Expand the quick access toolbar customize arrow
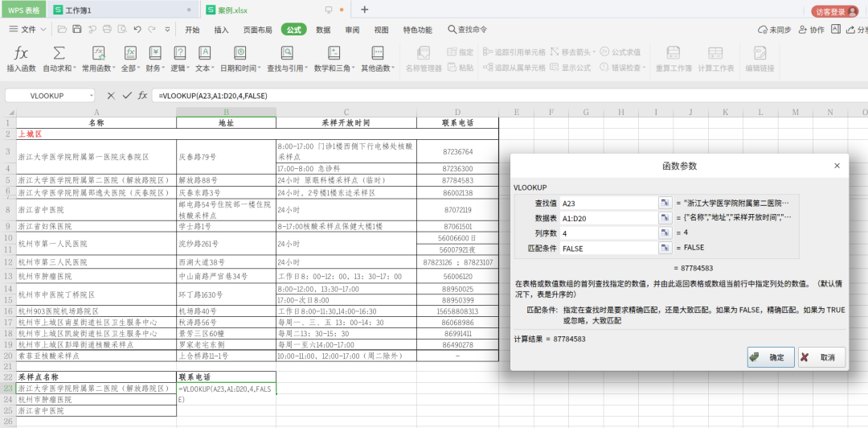Screen dimensions: 868x428 click(166, 30)
